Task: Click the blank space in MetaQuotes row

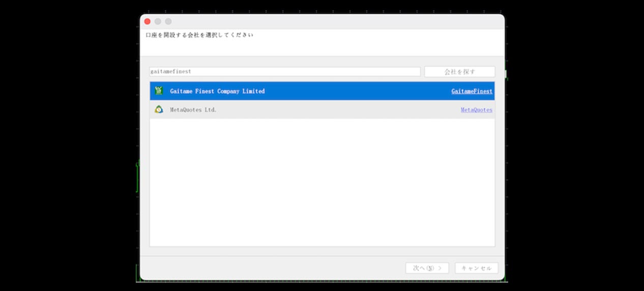Action: (x=336, y=110)
